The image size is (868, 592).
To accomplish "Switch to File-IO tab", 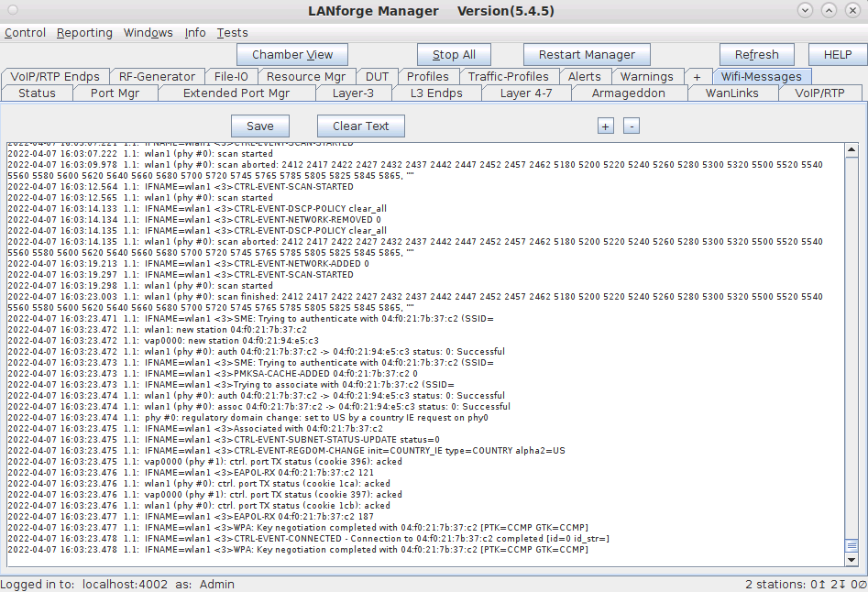I will (x=231, y=76).
